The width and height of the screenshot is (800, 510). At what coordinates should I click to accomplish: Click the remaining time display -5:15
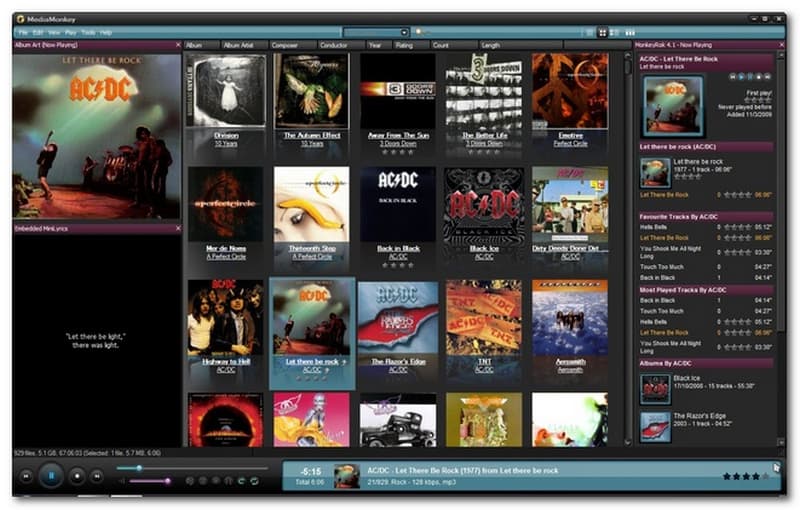(x=311, y=472)
